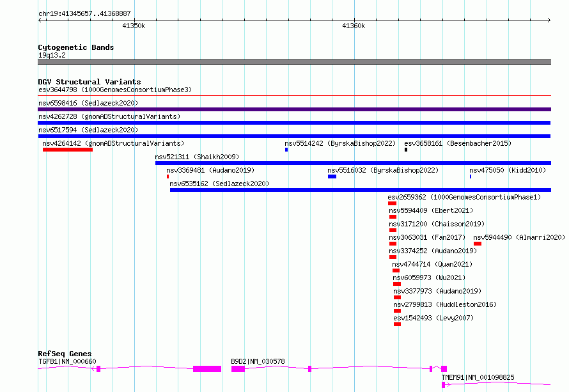Select the purple nsv6598416 Sedlazeck2020 bar
Viewport: 569px width, 392px height.
click(x=294, y=109)
